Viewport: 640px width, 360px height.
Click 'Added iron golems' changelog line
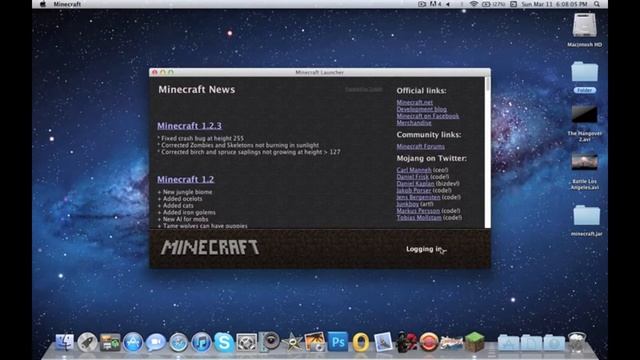click(187, 212)
